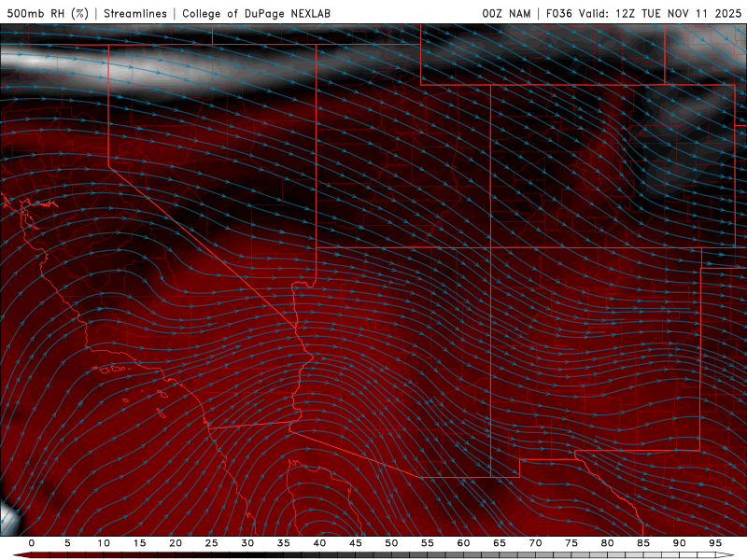The width and height of the screenshot is (747, 560).
Task: Click the color scale label "40"
Action: pos(319,543)
